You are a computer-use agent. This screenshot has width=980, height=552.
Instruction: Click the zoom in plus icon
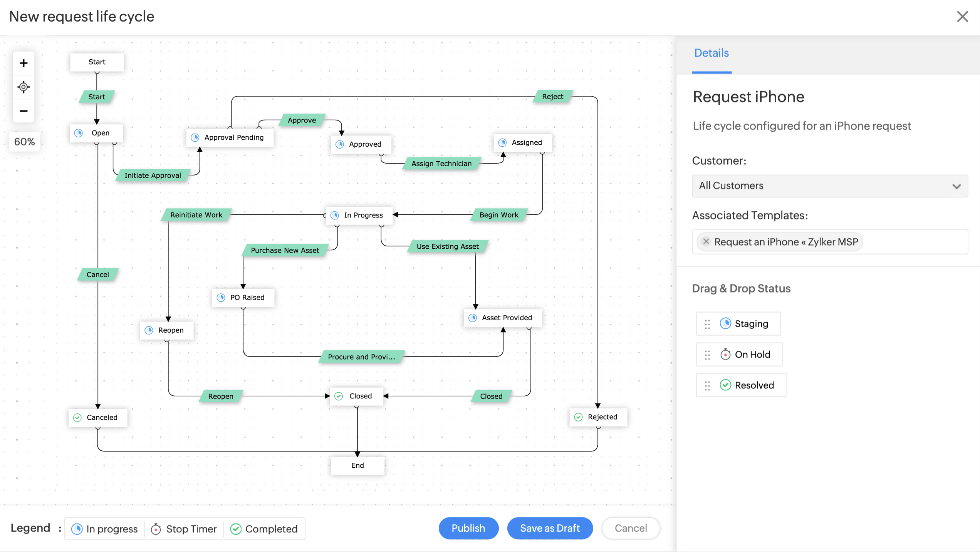[23, 63]
